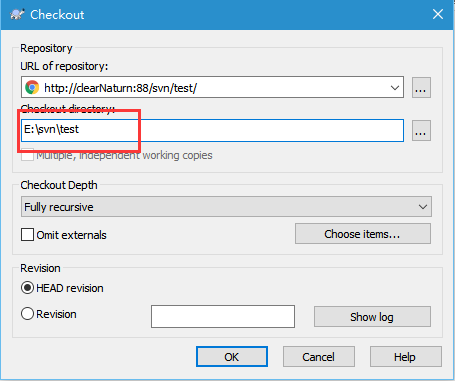Click the Chrome icon in URL field
Screen dimensions: 455x381
click(32, 88)
